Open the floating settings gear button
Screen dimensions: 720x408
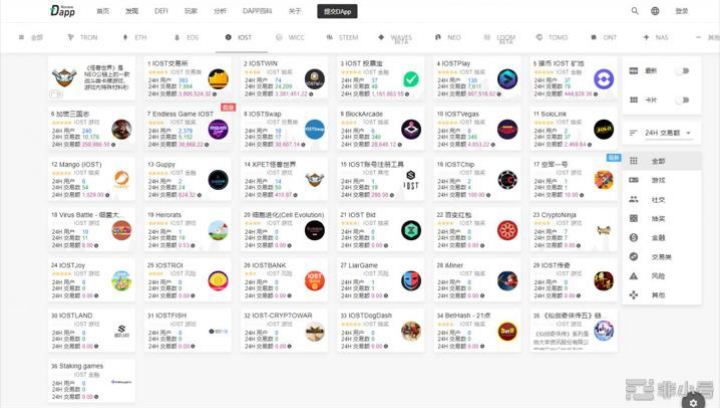[693, 402]
